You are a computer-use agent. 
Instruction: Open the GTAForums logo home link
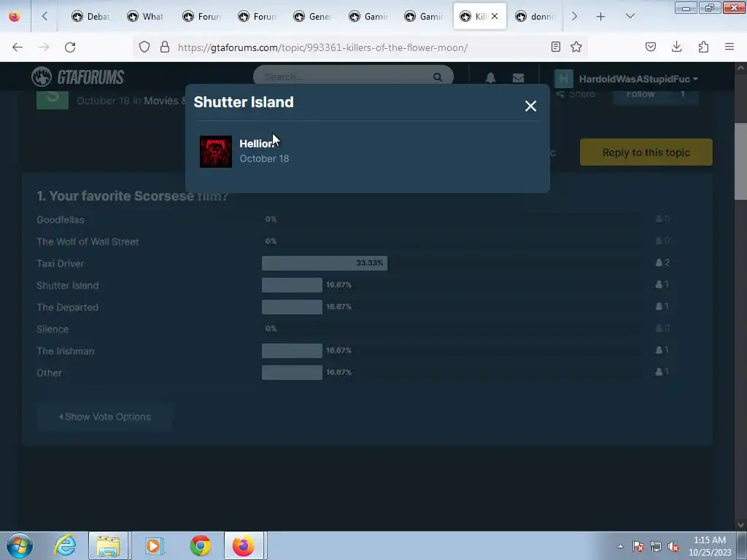[x=77, y=77]
